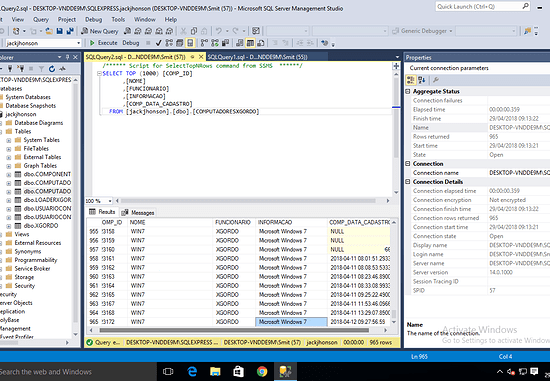Toggle Include Client Statistics icon
This screenshot has height=381, width=550.
225,43
